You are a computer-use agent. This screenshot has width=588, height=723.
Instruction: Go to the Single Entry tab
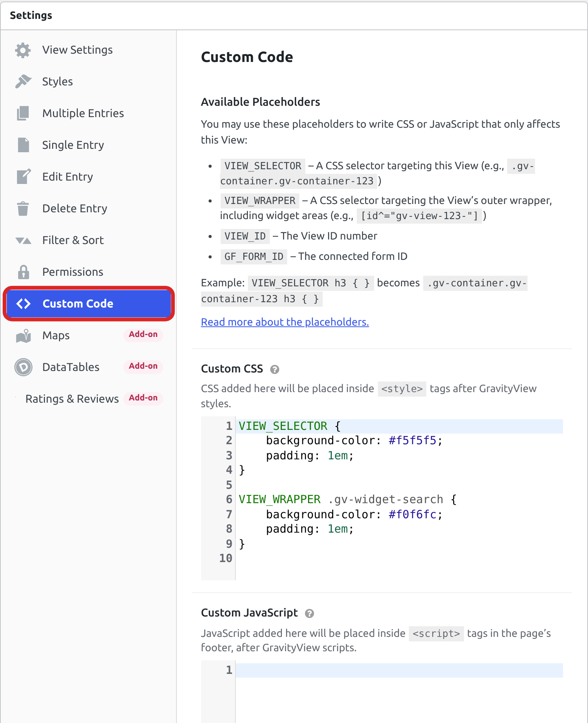tap(89, 145)
